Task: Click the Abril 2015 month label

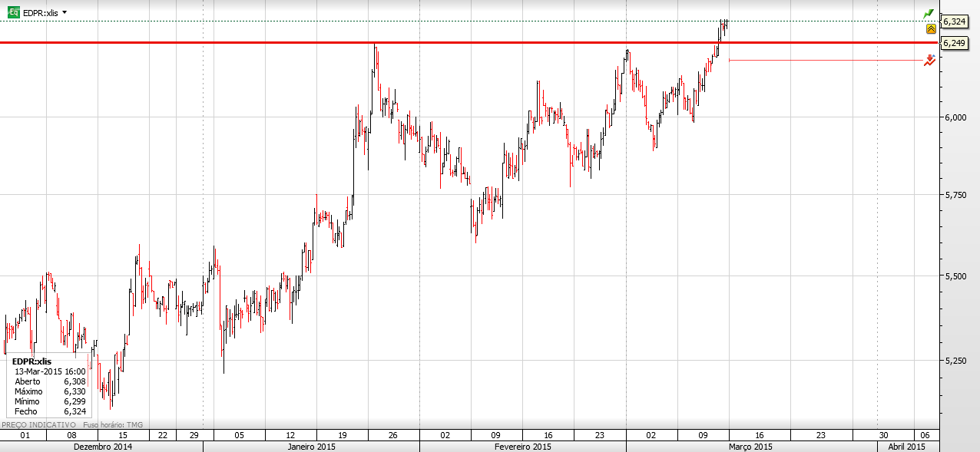Action: [x=906, y=447]
